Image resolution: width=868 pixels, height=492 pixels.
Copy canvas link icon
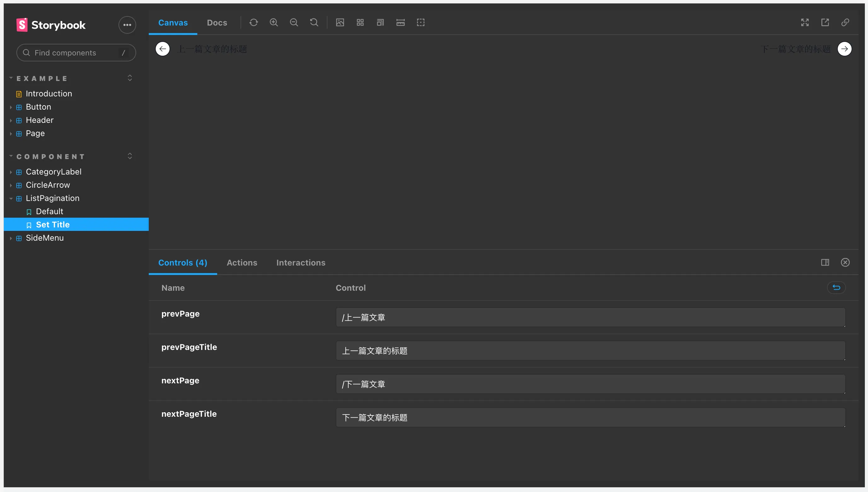(x=845, y=23)
